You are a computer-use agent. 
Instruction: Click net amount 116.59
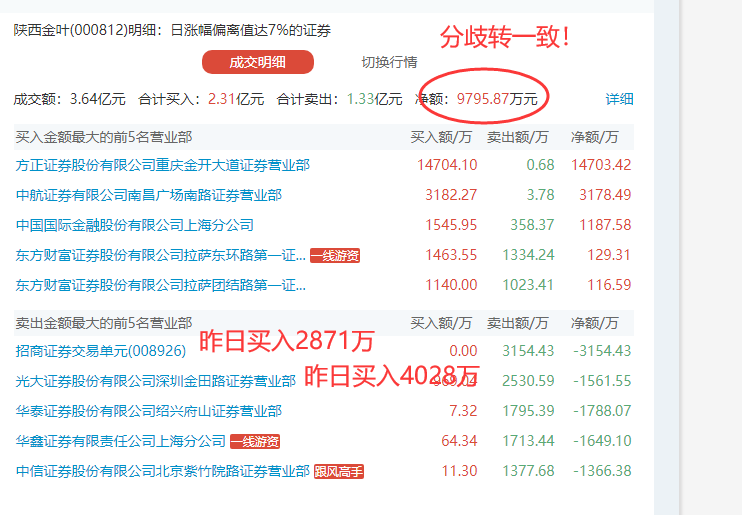(609, 285)
